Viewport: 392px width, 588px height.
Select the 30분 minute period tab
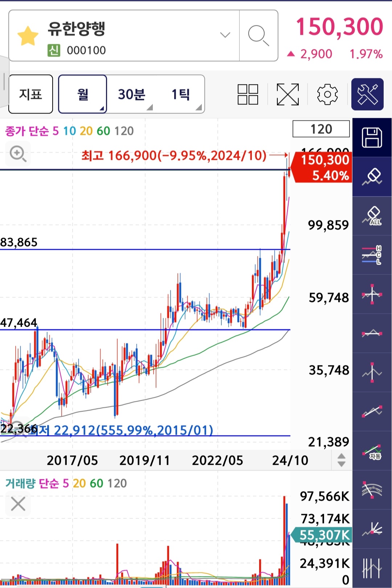(131, 94)
